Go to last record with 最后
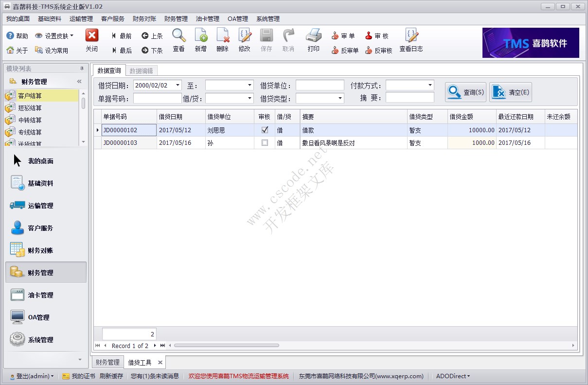The image size is (588, 385). coord(121,50)
